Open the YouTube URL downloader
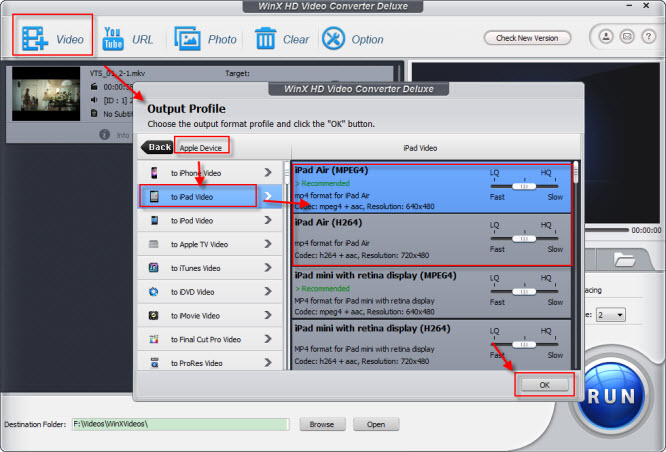The width and height of the screenshot is (666, 452). click(x=113, y=39)
